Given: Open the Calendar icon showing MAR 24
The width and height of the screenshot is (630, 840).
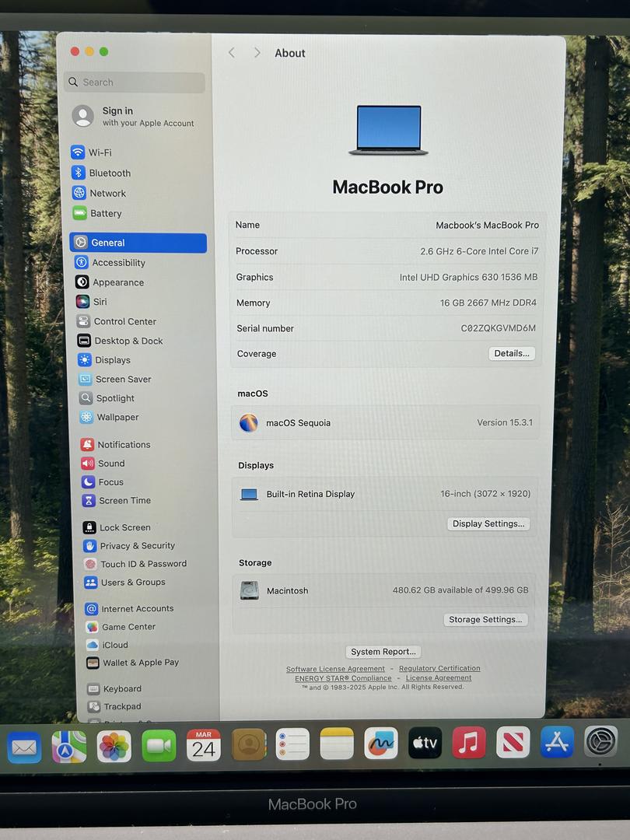Looking at the screenshot, I should (204, 744).
